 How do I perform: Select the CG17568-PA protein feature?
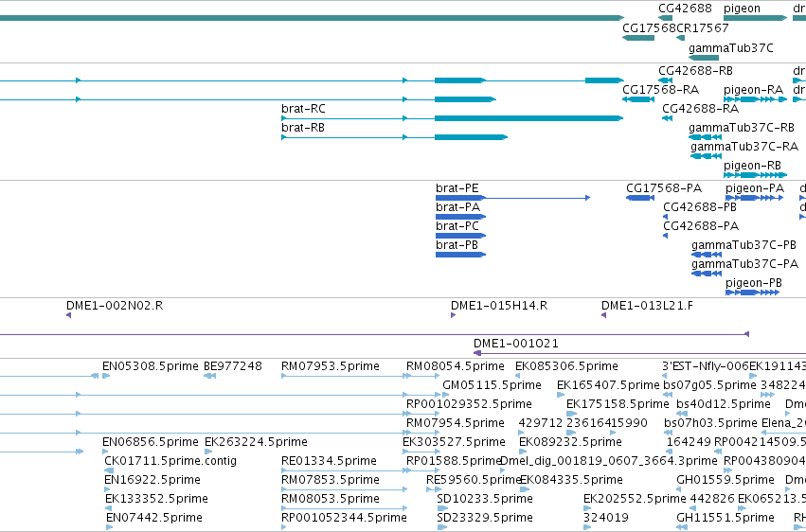640,198
